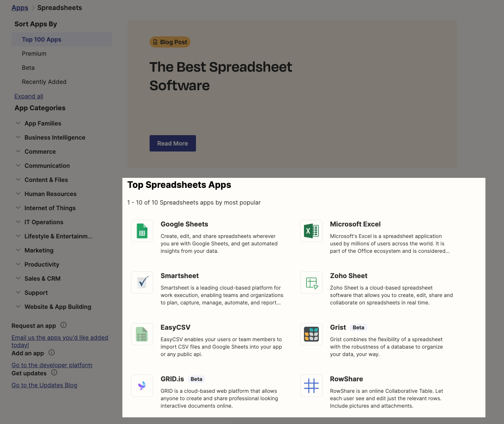
Task: Click Email us the apps link
Action: click(x=60, y=341)
